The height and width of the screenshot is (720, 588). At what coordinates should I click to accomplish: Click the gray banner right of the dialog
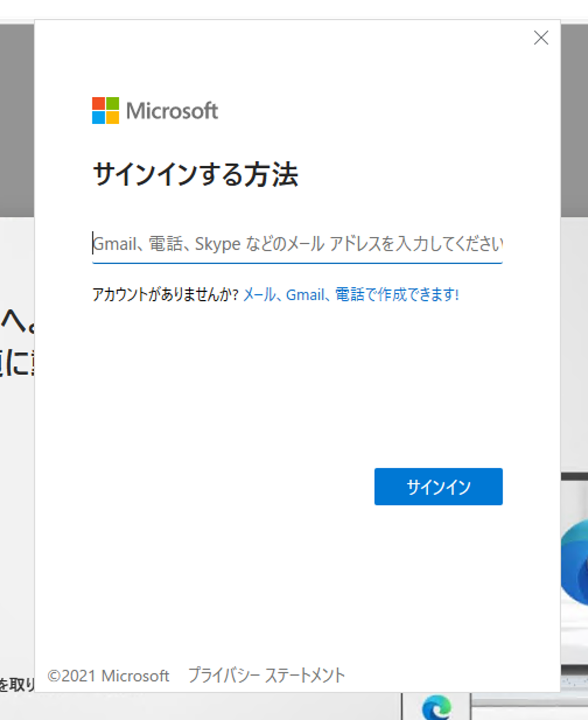(574, 117)
